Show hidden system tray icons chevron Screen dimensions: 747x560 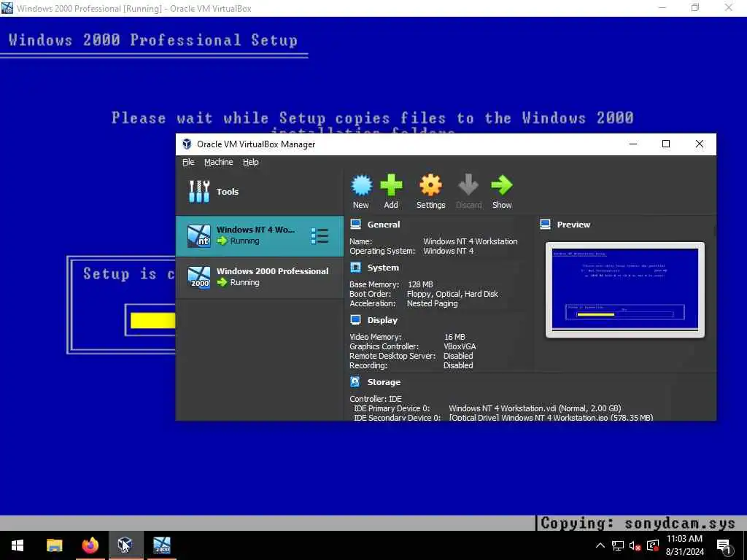600,545
